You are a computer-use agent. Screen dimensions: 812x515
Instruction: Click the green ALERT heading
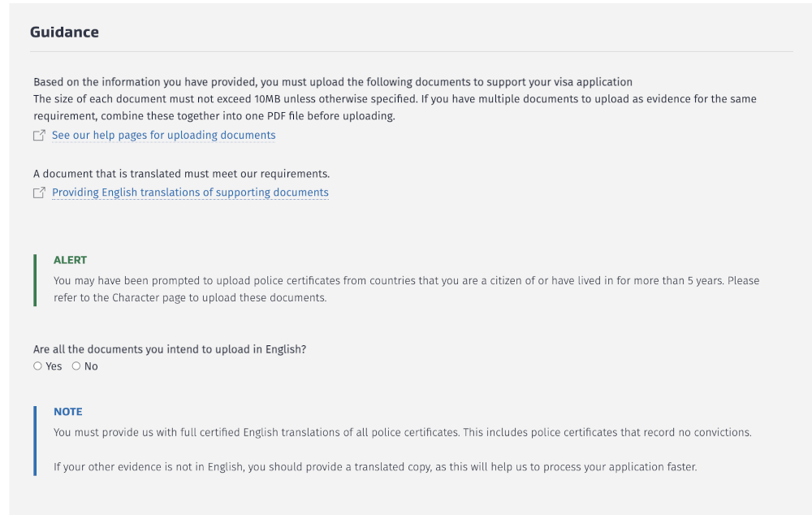[70, 260]
